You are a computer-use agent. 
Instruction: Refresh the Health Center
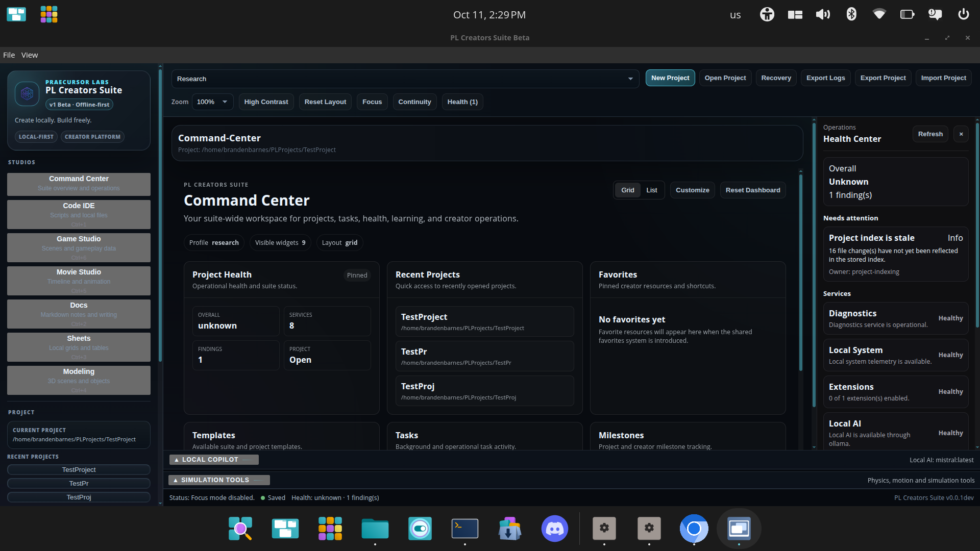(930, 134)
